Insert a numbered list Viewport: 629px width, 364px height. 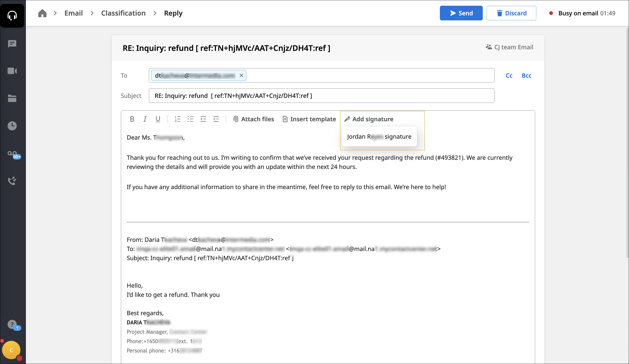click(x=177, y=119)
